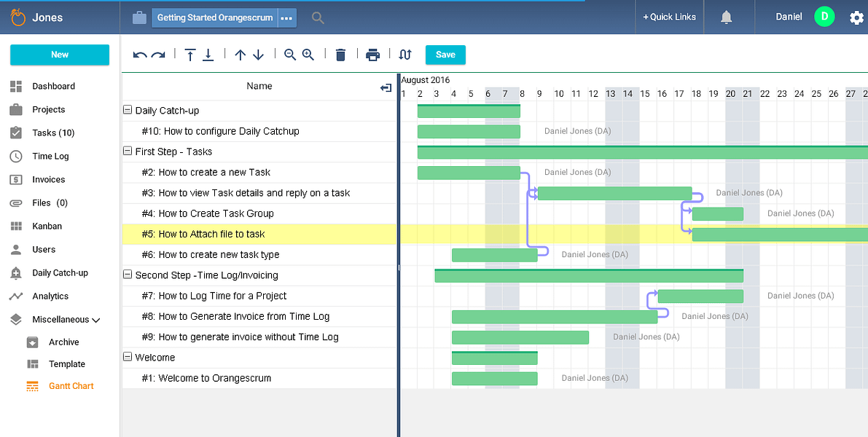Open Files (0) in sidebar

click(50, 202)
